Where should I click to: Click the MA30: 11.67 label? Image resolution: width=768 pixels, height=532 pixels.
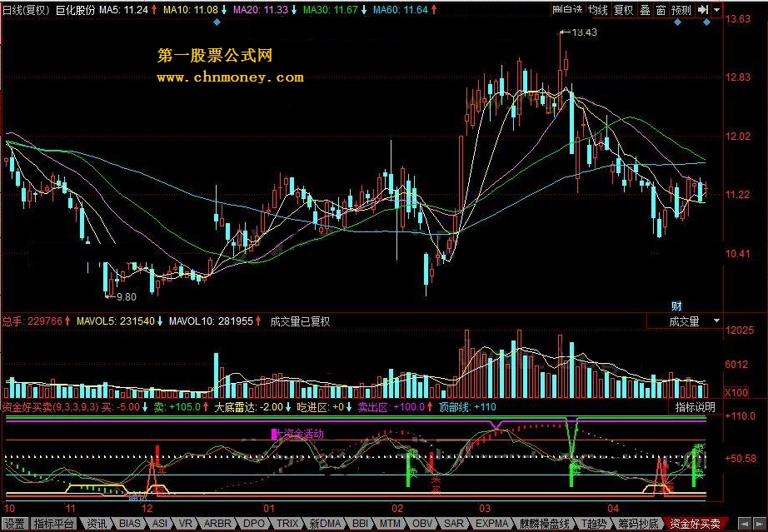coord(331,10)
